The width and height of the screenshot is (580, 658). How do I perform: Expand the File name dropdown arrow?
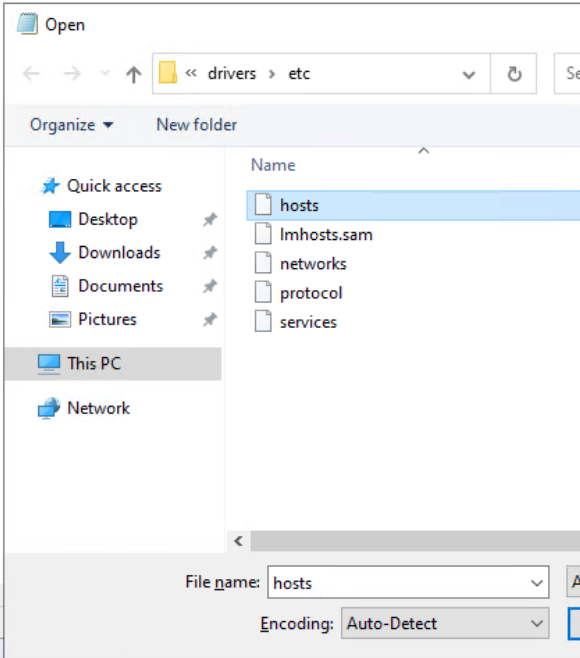tap(536, 583)
